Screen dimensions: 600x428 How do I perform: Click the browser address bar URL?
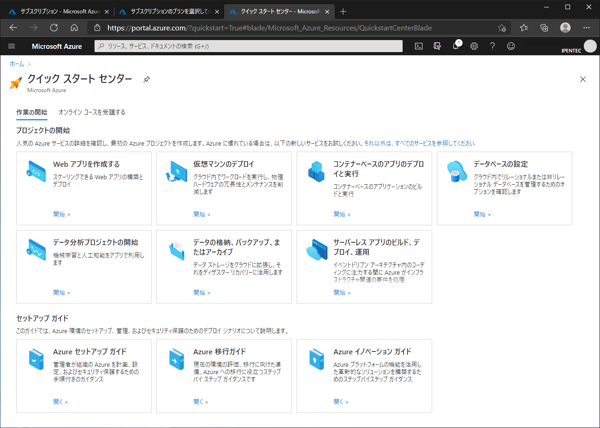[269, 28]
